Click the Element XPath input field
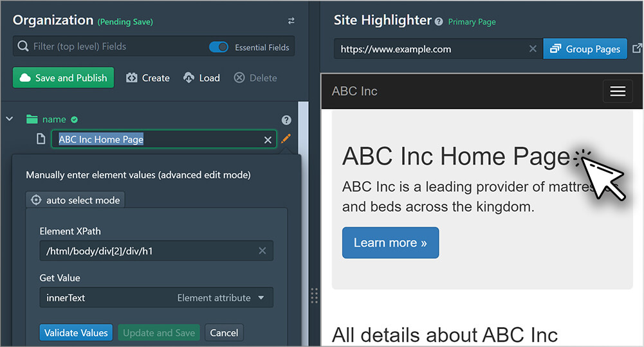 (156, 251)
